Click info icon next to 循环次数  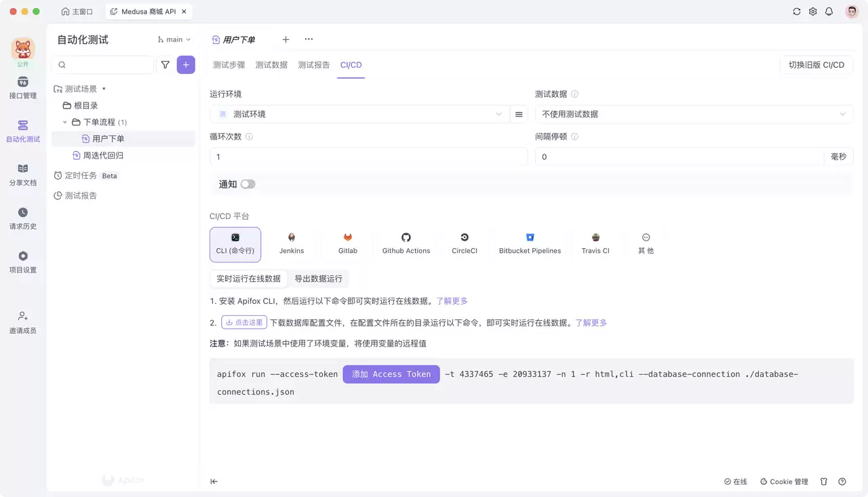tap(249, 136)
